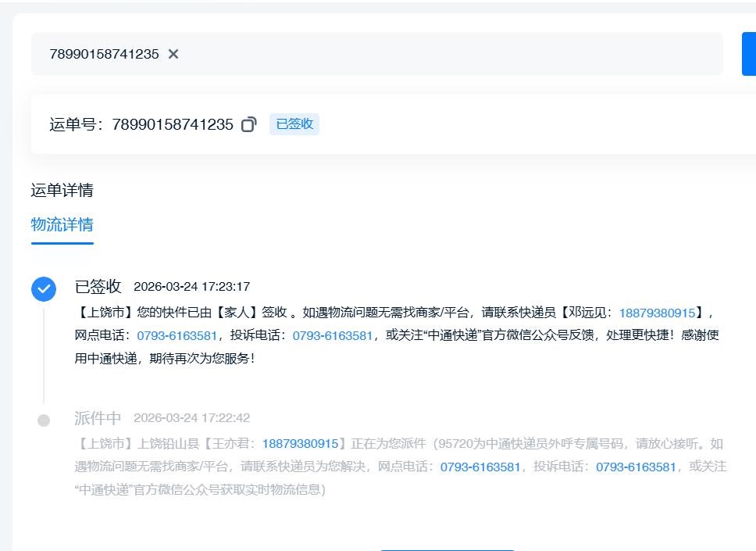Click the 已签收 status badge next to waybill number
The width and height of the screenshot is (756, 551).
(x=294, y=124)
